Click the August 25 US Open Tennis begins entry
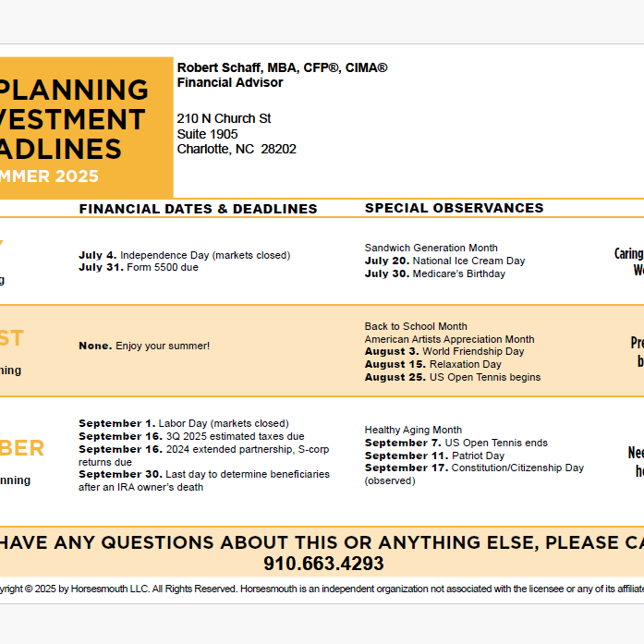 (452, 377)
